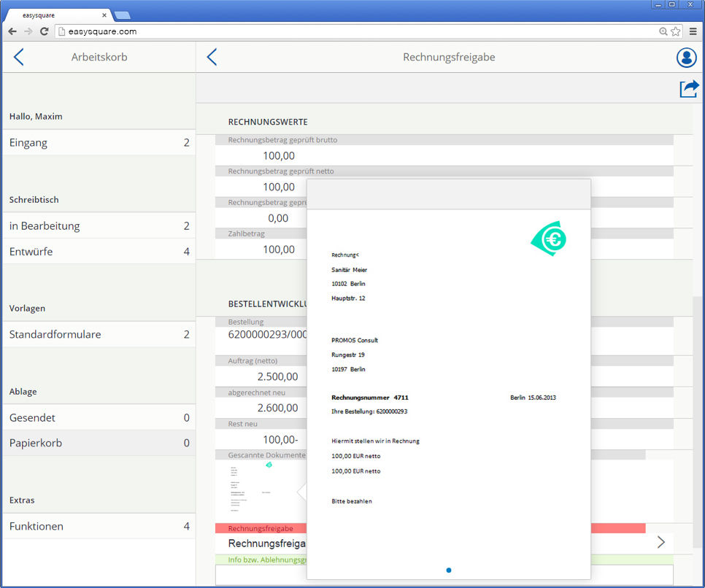Open the Chrome hamburger menu

[x=693, y=31]
